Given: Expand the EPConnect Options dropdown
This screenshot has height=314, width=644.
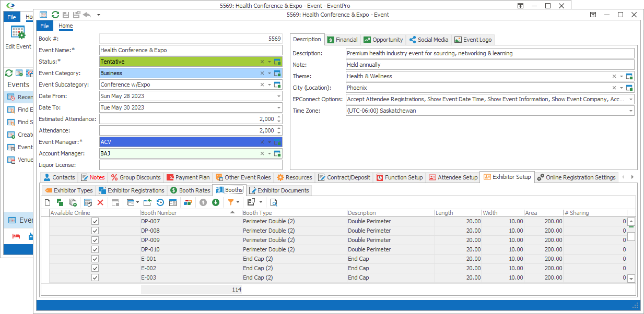Looking at the screenshot, I should 631,99.
